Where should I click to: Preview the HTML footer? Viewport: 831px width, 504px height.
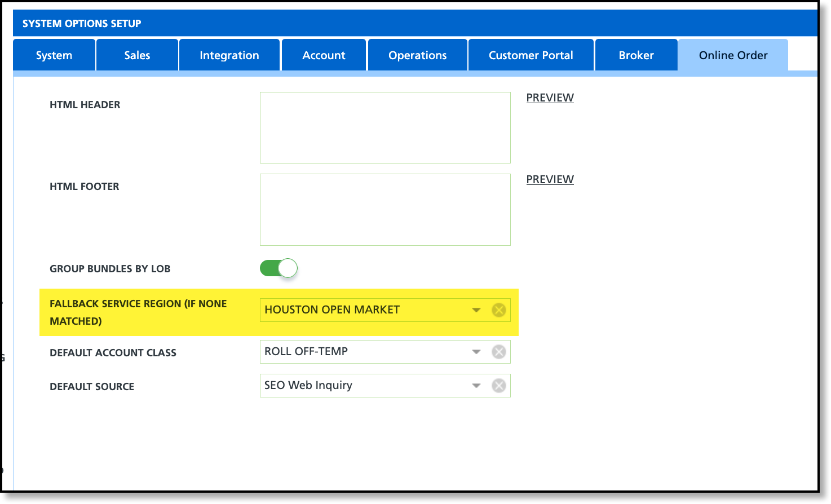[x=550, y=179]
